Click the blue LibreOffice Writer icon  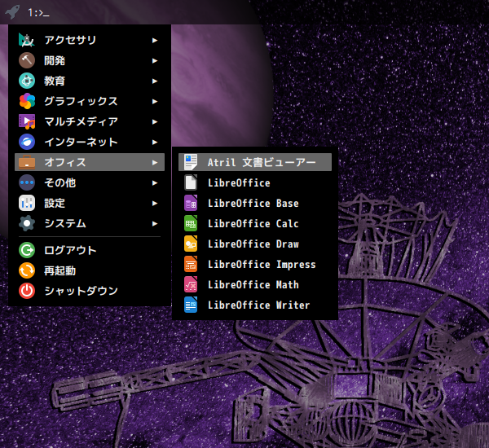click(x=191, y=305)
